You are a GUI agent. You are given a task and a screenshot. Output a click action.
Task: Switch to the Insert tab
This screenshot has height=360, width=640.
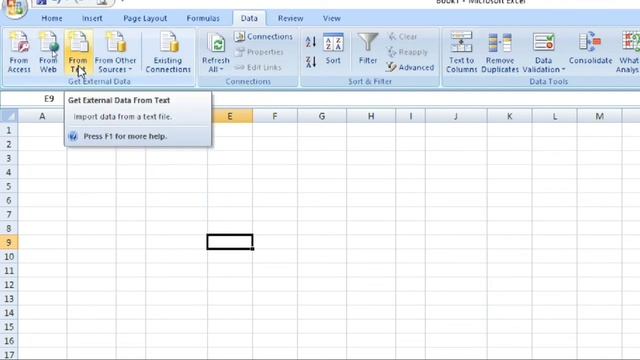point(92,18)
